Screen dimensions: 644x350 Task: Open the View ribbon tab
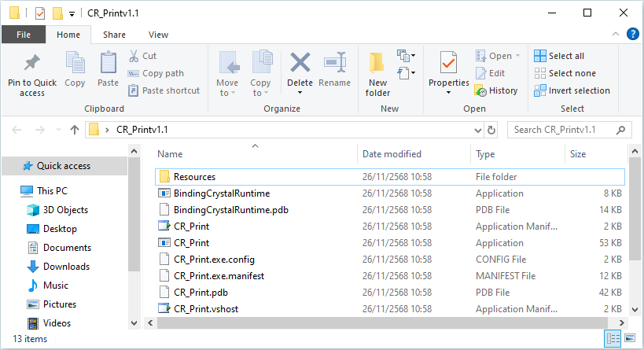pos(158,35)
